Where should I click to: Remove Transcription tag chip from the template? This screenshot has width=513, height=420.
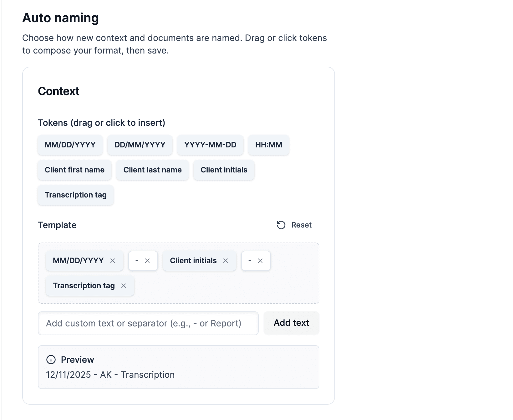pyautogui.click(x=124, y=286)
